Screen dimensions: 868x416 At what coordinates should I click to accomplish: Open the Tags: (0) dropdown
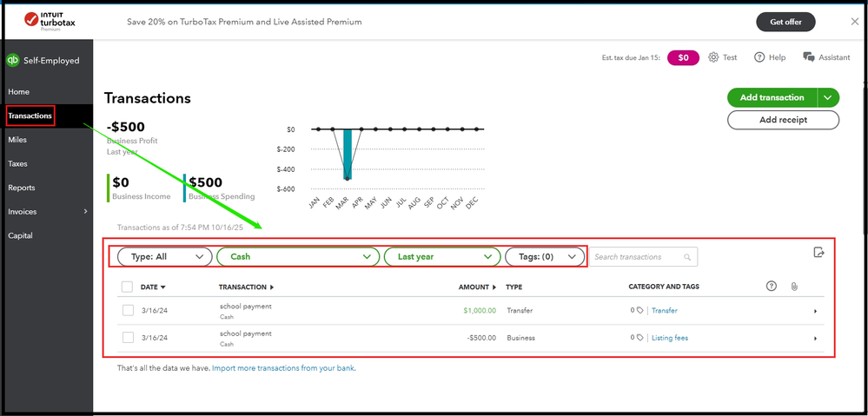[545, 257]
